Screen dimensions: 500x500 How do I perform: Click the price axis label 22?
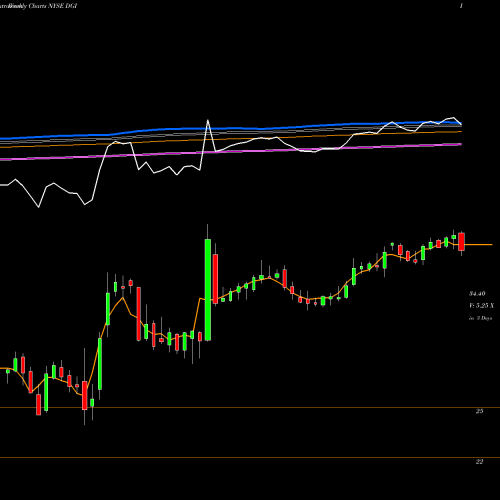pyautogui.click(x=479, y=462)
